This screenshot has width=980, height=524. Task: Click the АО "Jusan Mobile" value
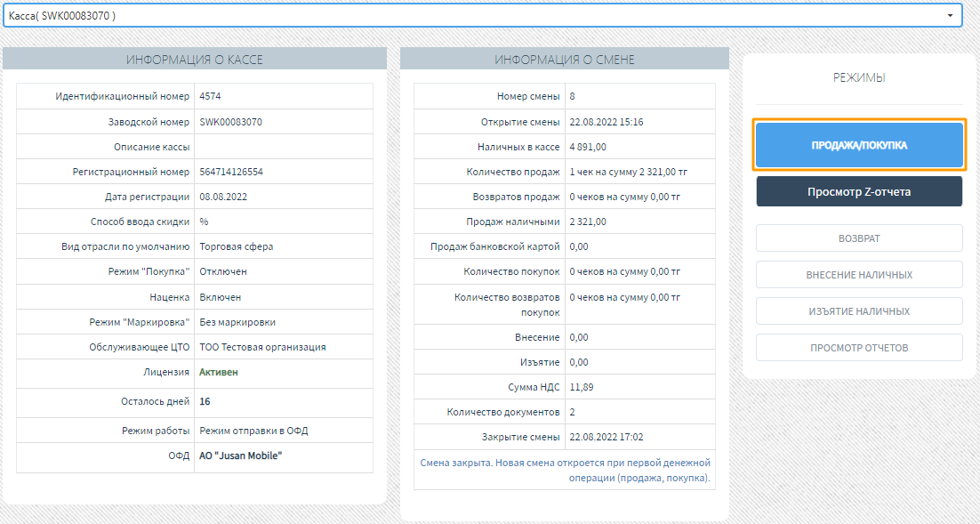(241, 455)
